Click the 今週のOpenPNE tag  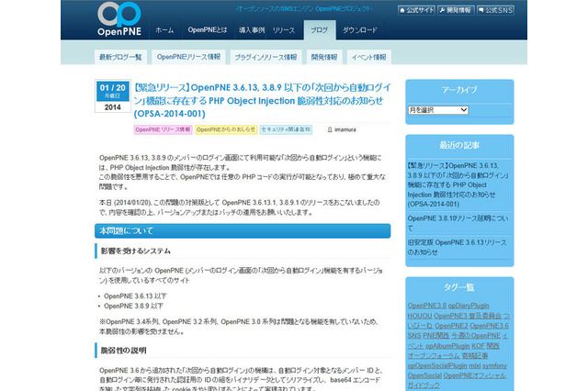point(476,336)
